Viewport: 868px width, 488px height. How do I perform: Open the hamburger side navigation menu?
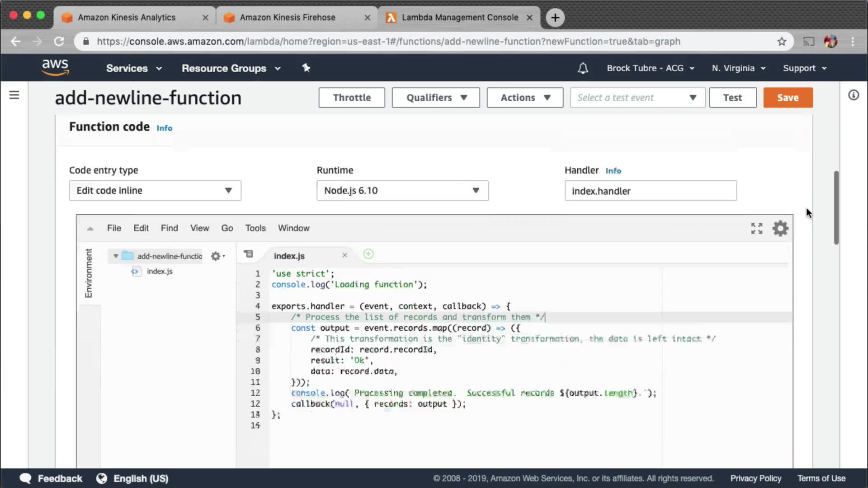pyautogui.click(x=14, y=95)
